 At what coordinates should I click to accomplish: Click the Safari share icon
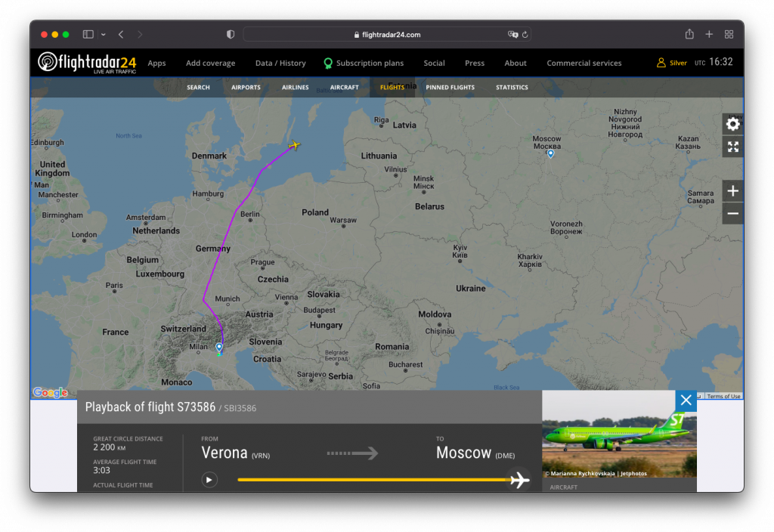689,34
